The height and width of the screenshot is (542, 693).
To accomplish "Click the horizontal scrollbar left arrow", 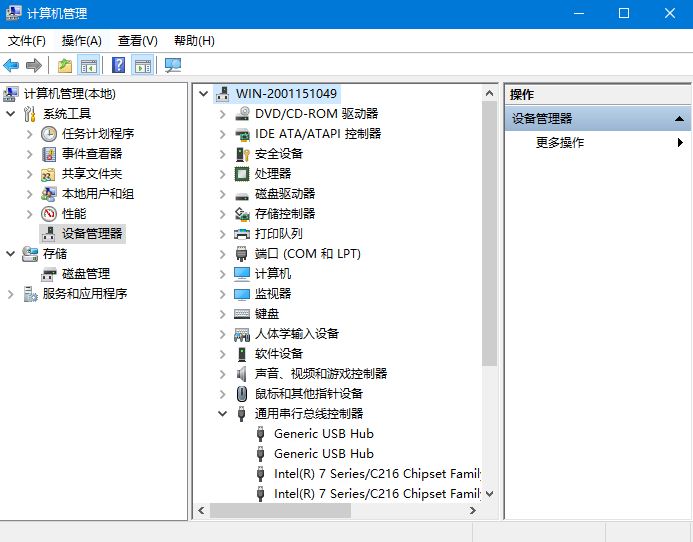I will (x=202, y=511).
